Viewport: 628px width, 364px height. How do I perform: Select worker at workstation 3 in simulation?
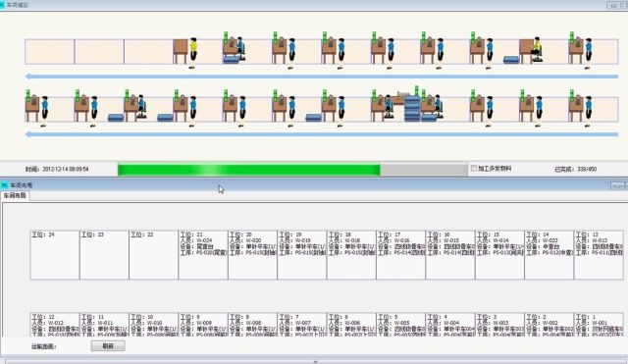tap(490, 111)
